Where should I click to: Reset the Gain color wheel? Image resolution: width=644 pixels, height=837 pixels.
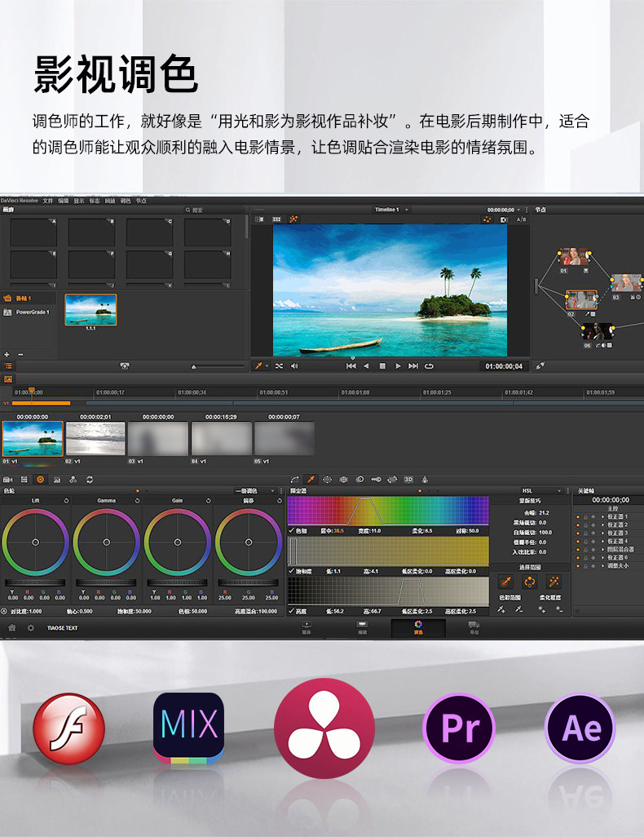point(208,501)
